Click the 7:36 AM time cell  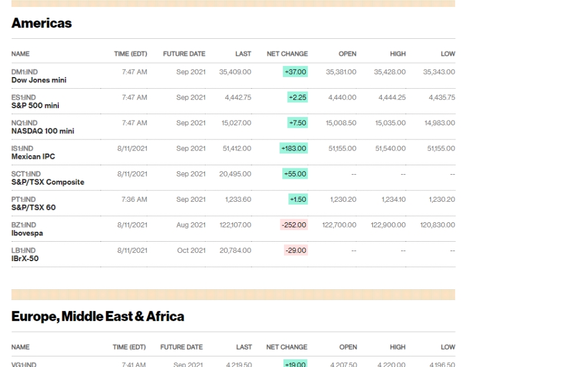click(x=134, y=199)
